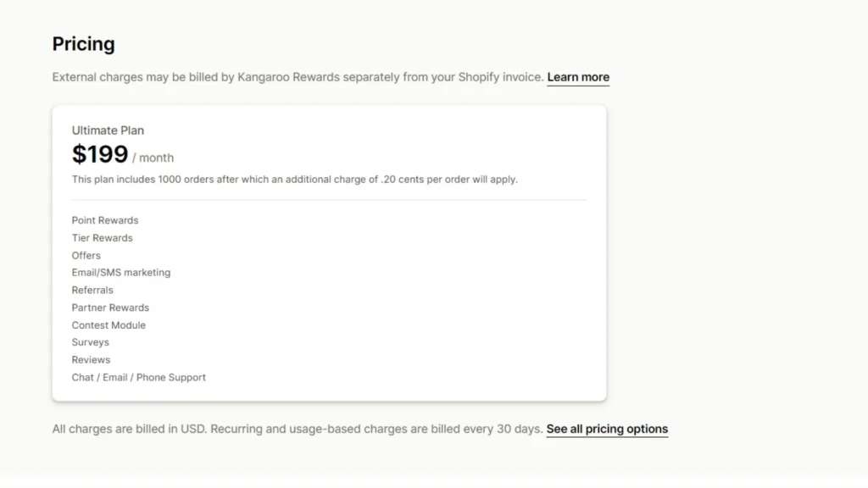Select the "Surveys" feature item
The image size is (868, 488).
(90, 342)
